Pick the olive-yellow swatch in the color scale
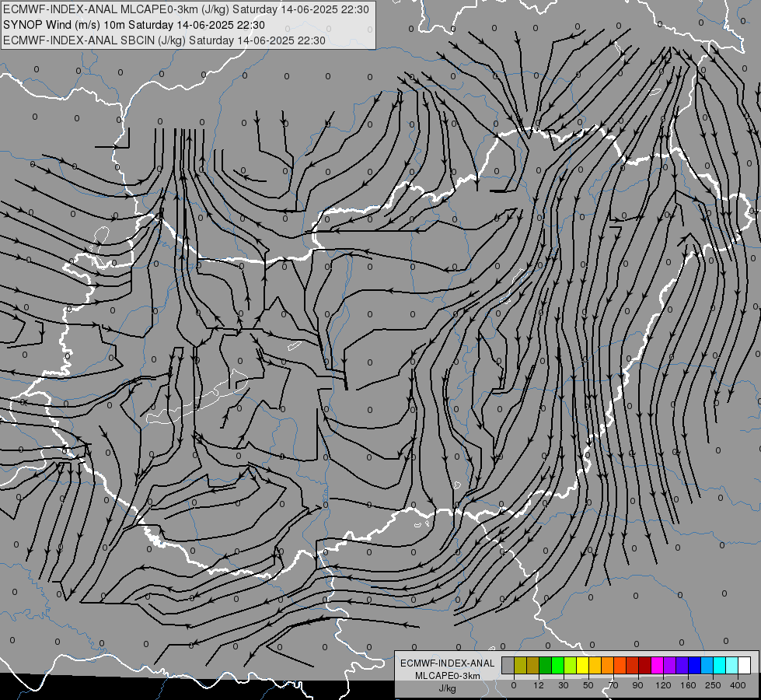Screen dimensions: 761x700 click(x=520, y=665)
